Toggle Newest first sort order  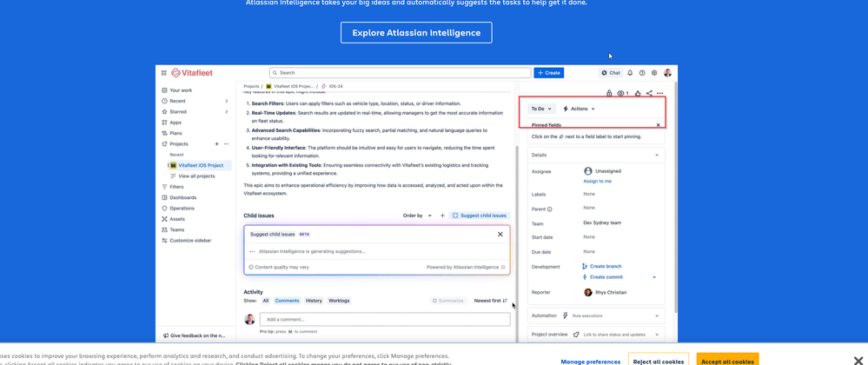click(490, 301)
